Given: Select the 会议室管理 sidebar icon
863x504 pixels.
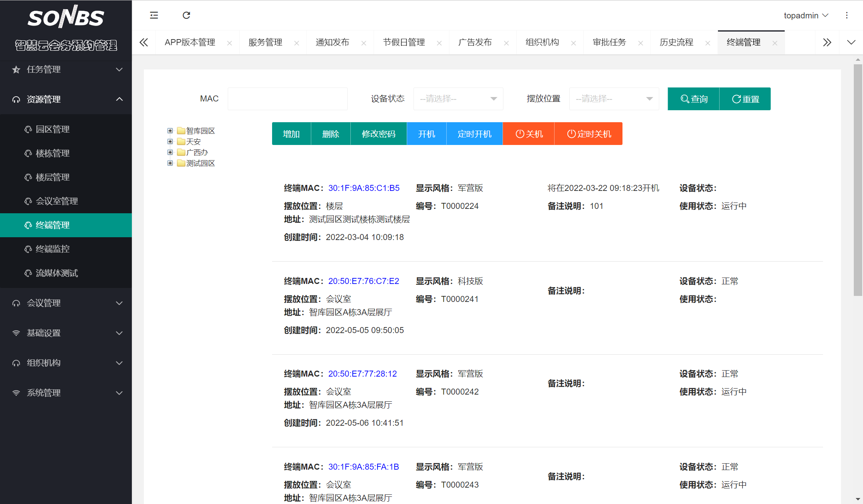Looking at the screenshot, I should pos(28,201).
